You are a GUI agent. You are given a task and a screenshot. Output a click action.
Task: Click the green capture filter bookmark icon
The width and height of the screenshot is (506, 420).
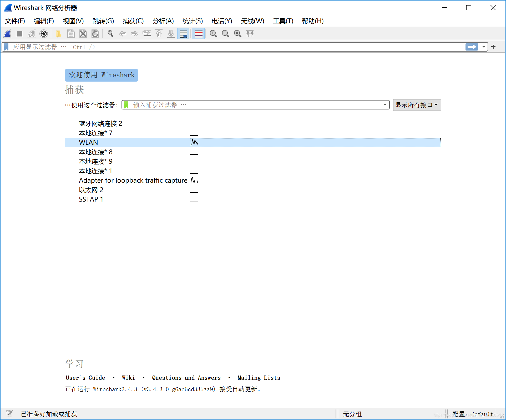pyautogui.click(x=126, y=105)
